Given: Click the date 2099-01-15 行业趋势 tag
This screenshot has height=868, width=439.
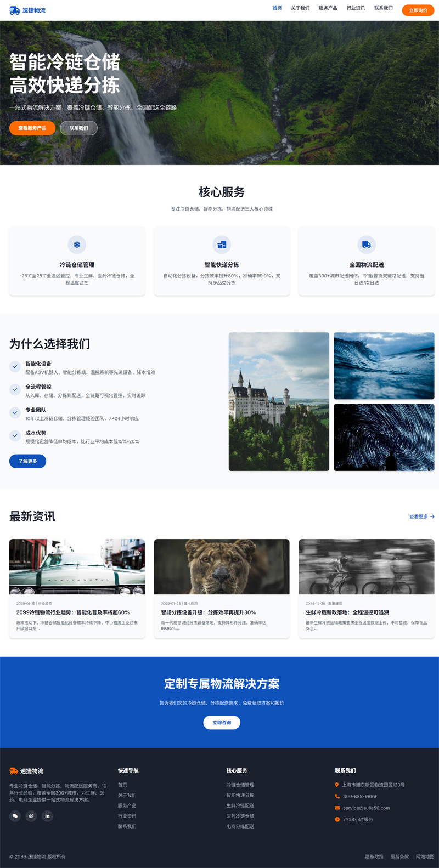Looking at the screenshot, I should [34, 603].
